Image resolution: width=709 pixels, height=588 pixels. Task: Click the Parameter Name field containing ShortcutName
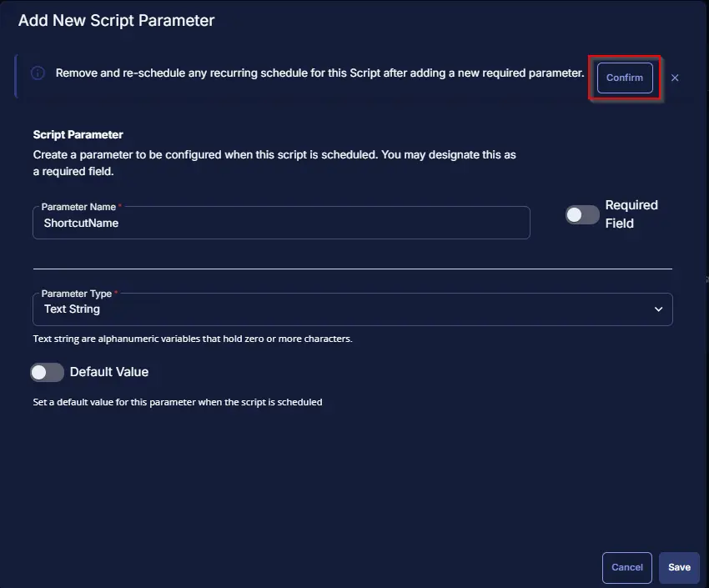click(281, 223)
